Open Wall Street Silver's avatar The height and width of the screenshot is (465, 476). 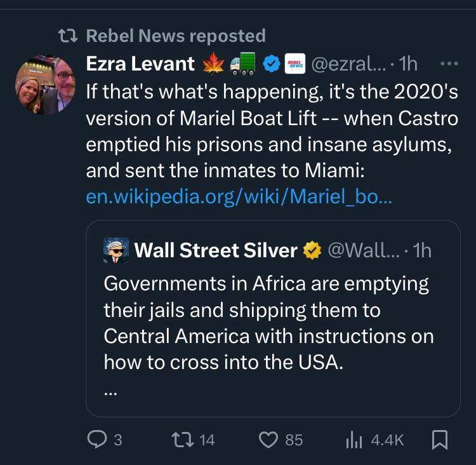[x=116, y=250]
